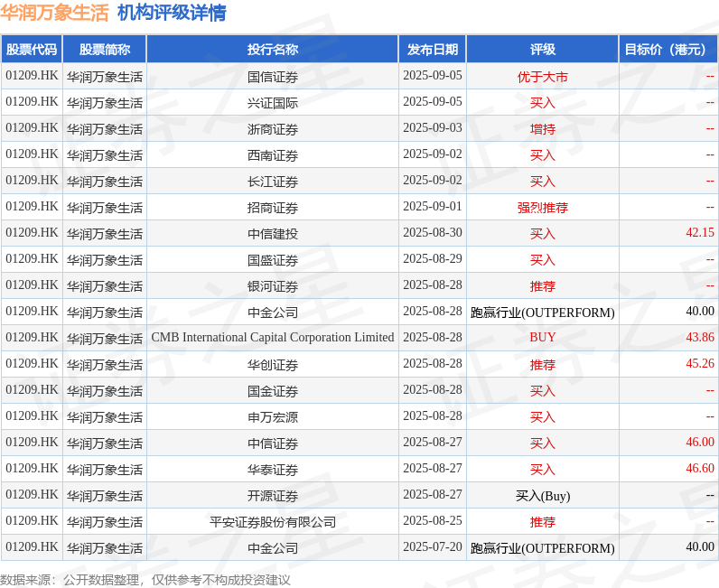The image size is (719, 588).
Task: Click the 2025-09-01 date cell
Action: click(433, 207)
